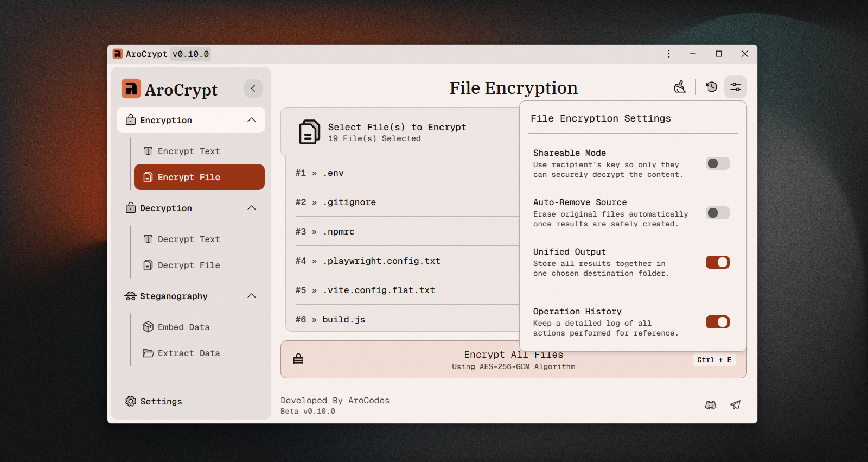Select Encrypt File menu item
Image resolution: width=868 pixels, height=462 pixels.
click(199, 177)
